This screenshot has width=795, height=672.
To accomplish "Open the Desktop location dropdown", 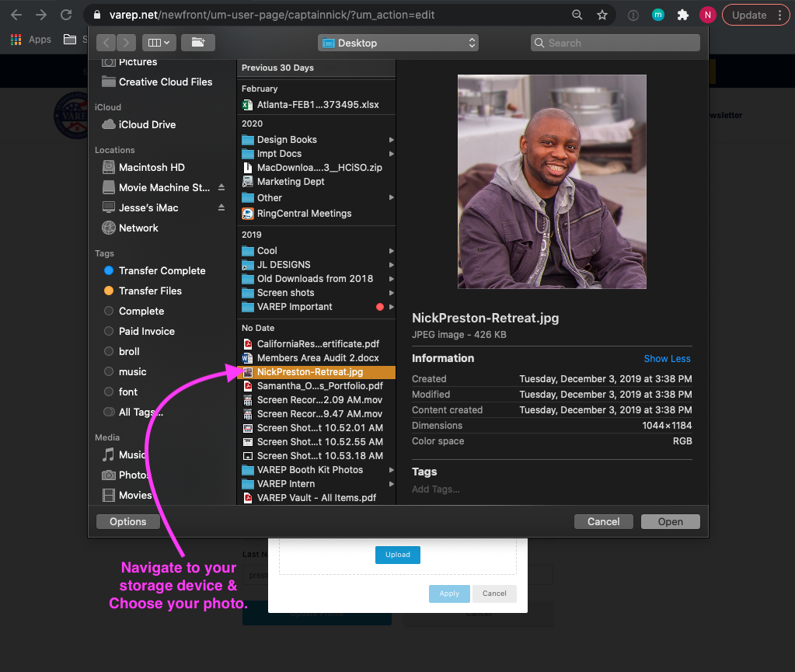I will coord(398,43).
